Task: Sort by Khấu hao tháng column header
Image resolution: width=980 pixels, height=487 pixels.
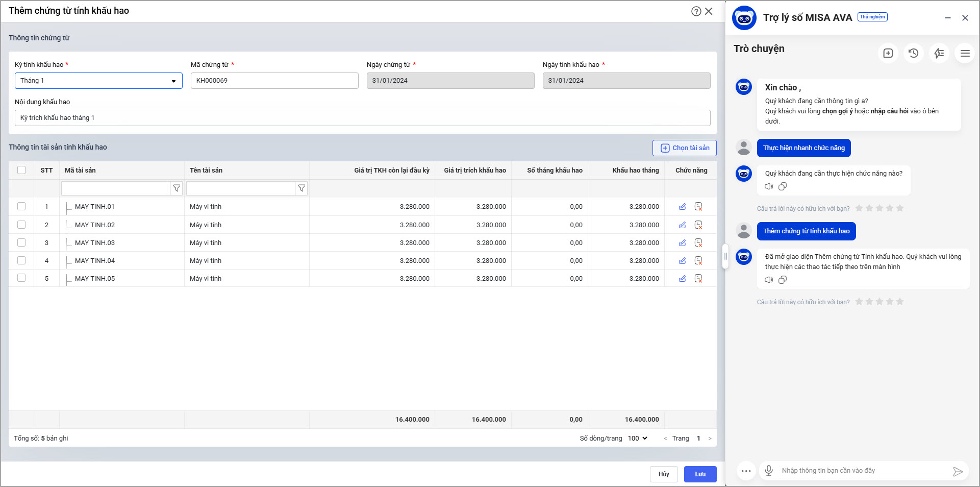Action: click(x=635, y=171)
